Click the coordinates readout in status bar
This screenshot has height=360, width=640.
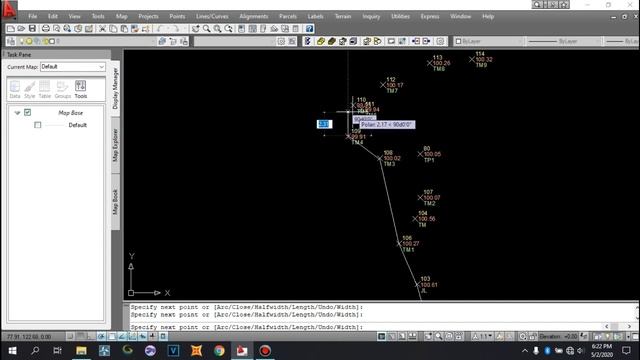point(29,337)
